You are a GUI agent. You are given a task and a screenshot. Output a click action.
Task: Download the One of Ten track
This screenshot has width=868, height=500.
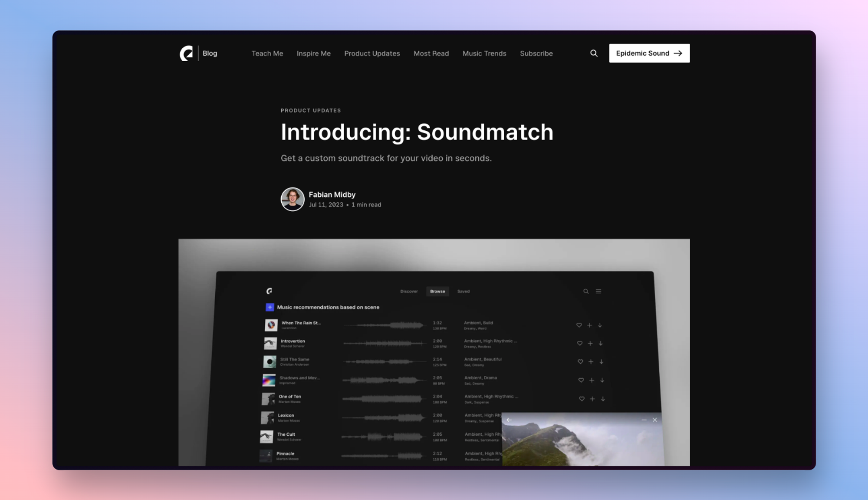[603, 399]
